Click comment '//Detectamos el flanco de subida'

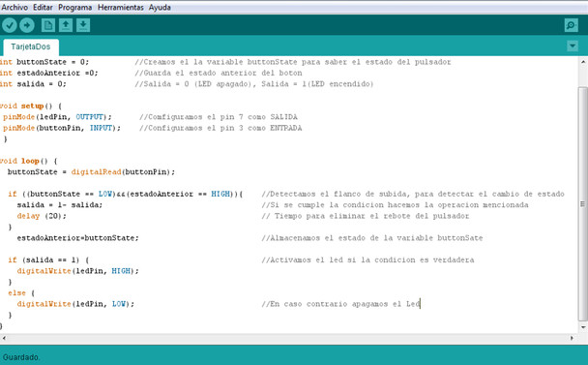pos(336,194)
